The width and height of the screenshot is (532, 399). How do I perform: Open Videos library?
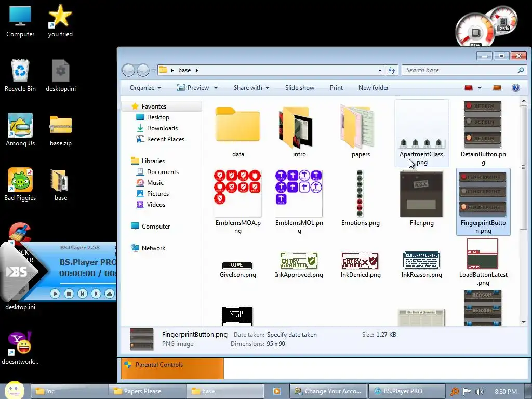pos(156,205)
